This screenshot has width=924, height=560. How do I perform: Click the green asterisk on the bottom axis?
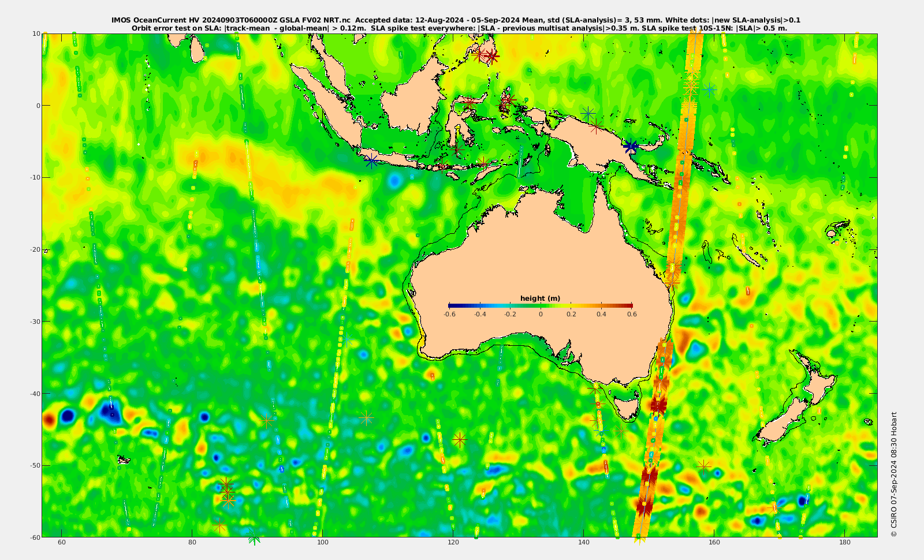254,537
